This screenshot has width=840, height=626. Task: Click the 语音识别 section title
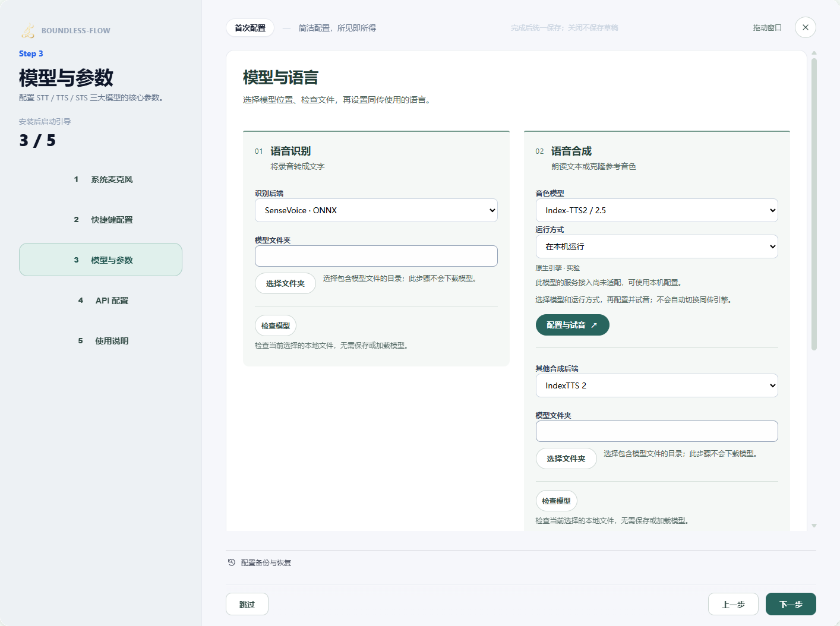click(x=290, y=151)
